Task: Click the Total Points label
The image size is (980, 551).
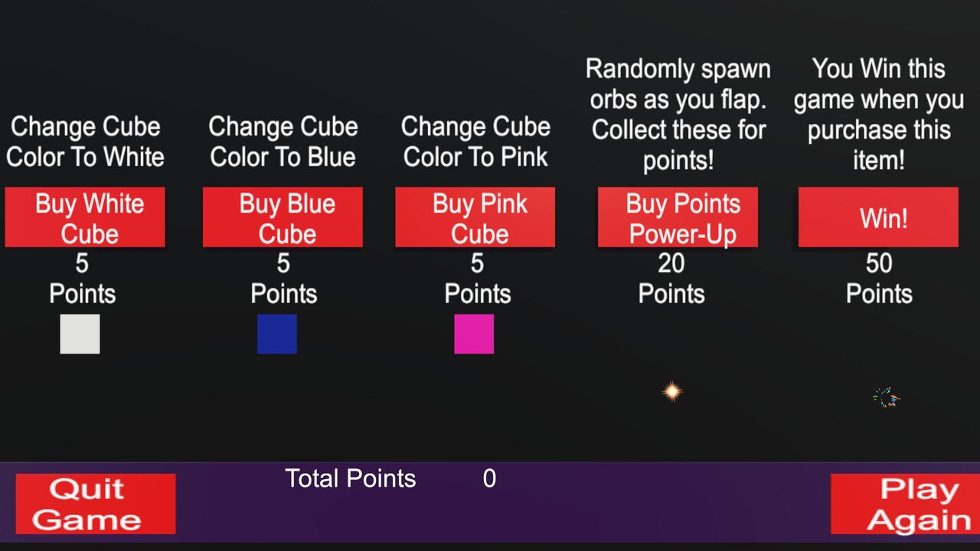Action: (x=351, y=478)
